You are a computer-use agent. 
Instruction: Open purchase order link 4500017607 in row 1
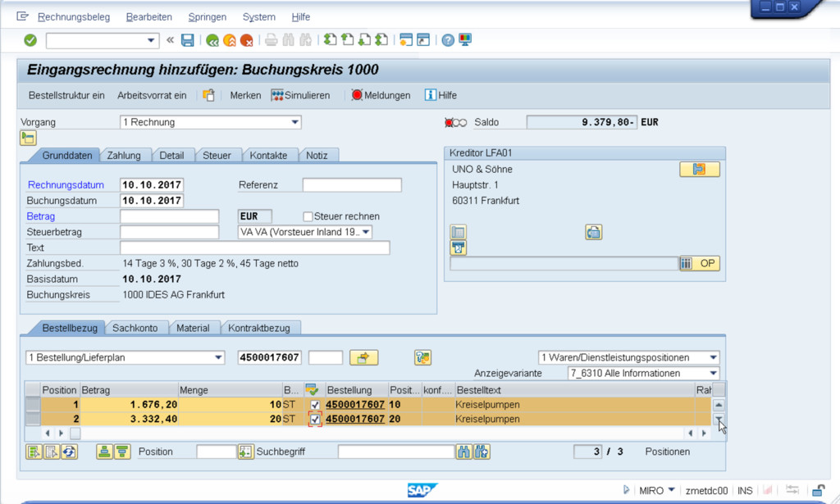354,405
